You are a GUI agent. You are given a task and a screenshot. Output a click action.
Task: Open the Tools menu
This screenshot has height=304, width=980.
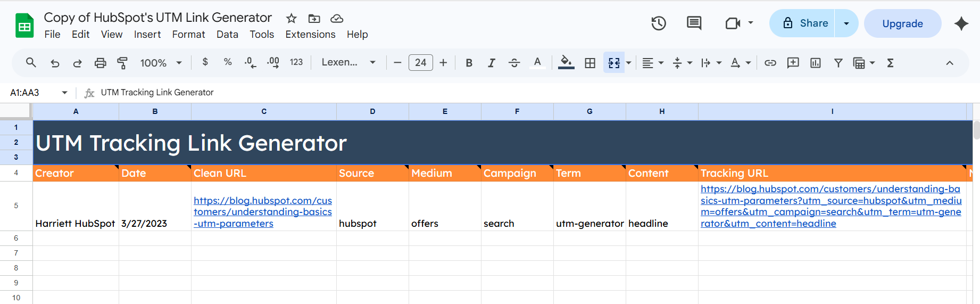click(262, 34)
